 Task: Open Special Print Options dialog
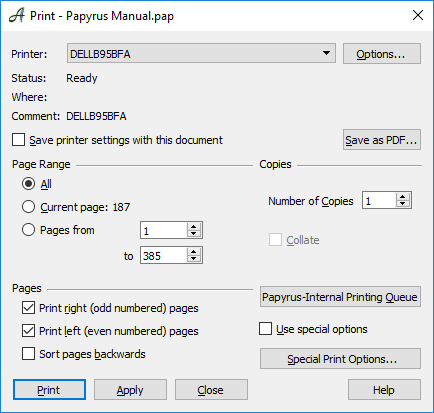pyautogui.click(x=340, y=359)
